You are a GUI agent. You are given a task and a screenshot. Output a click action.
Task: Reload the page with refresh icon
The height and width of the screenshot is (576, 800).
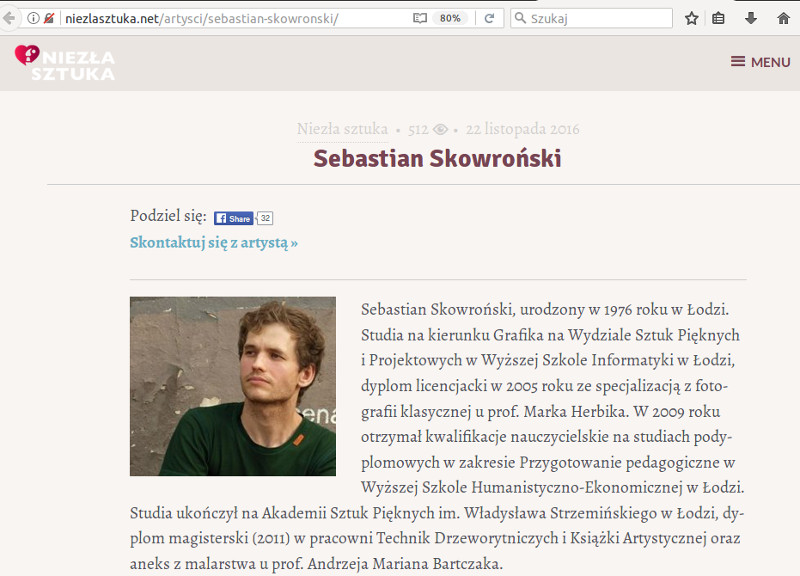[489, 18]
